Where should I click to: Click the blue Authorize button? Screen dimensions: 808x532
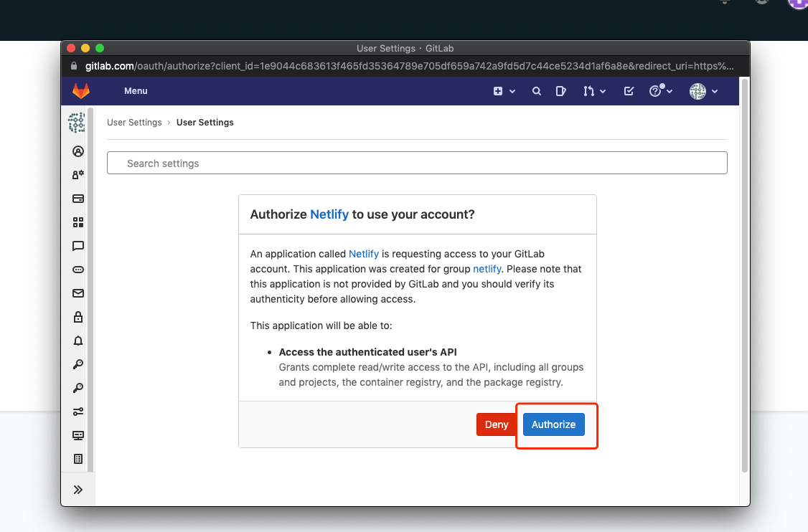(553, 424)
